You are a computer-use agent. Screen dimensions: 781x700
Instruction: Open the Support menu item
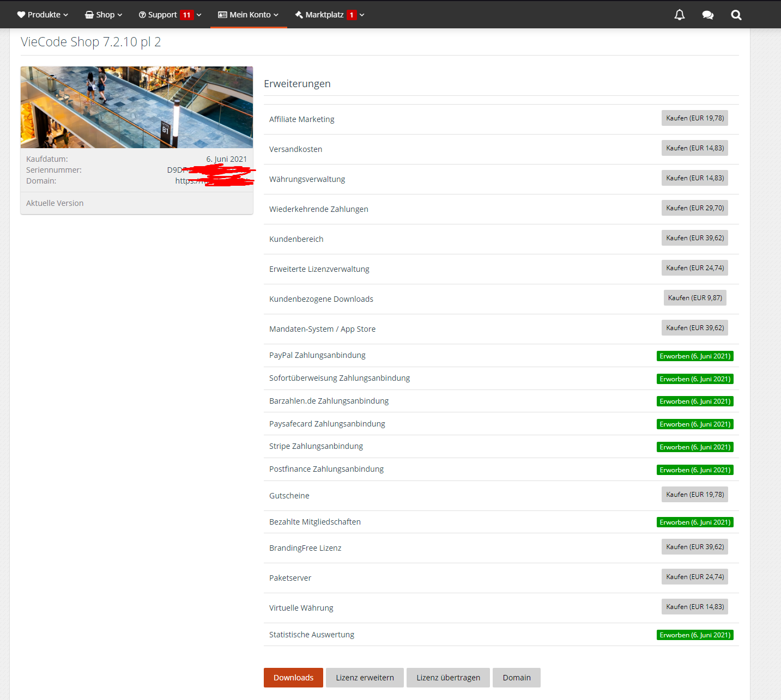(162, 15)
